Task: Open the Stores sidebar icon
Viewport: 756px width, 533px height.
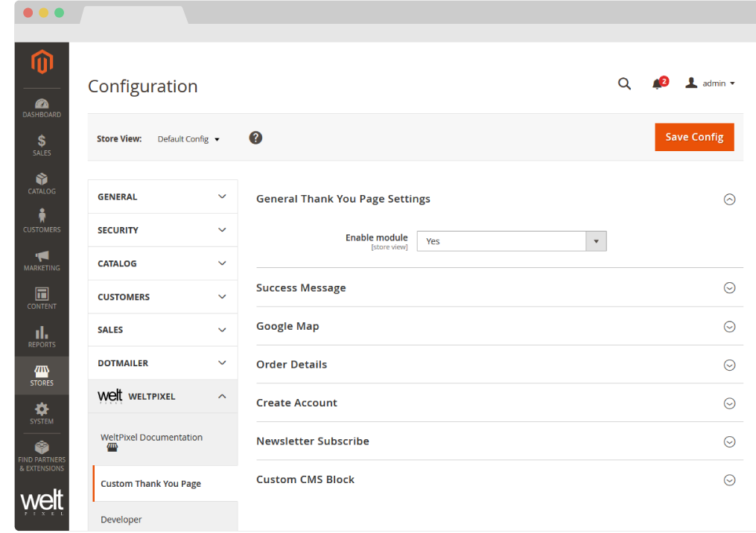Action: pyautogui.click(x=42, y=374)
